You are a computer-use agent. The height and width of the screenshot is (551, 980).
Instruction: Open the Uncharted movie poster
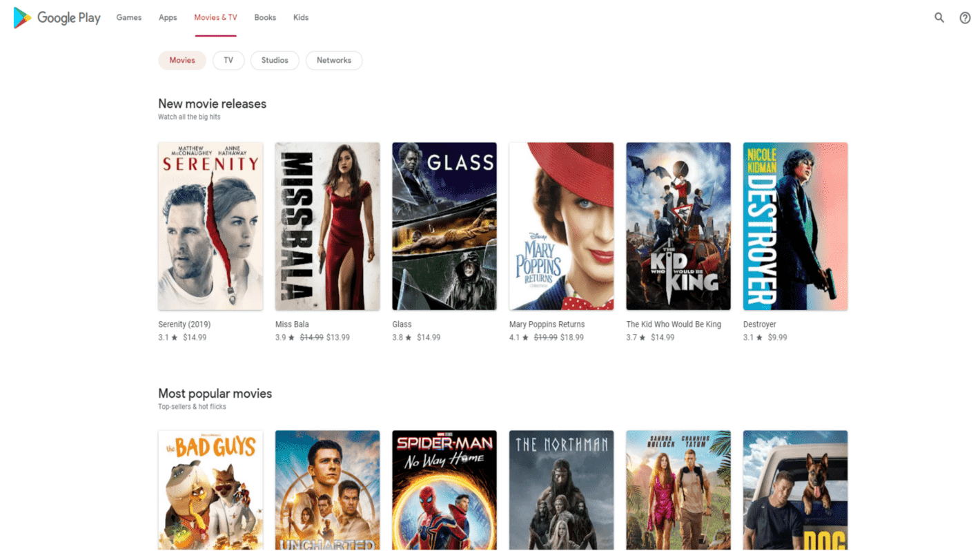(327, 490)
